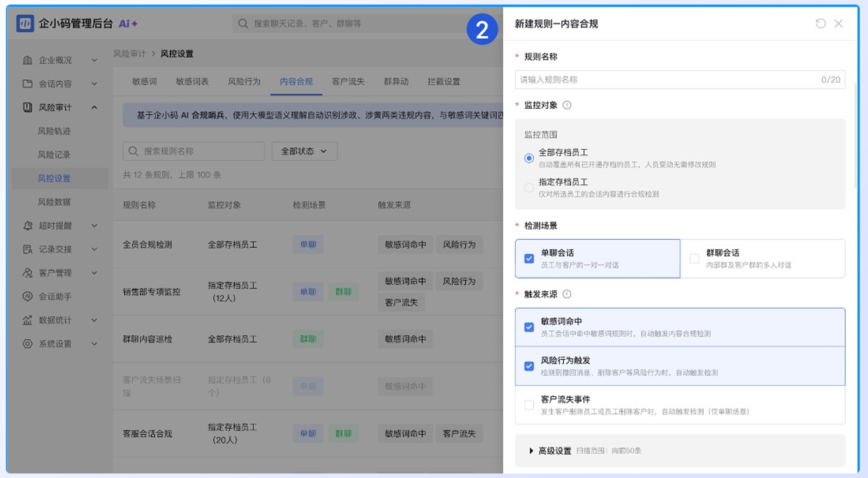
Task: Click the 风险审计 breadcrumb link
Action: [x=129, y=54]
